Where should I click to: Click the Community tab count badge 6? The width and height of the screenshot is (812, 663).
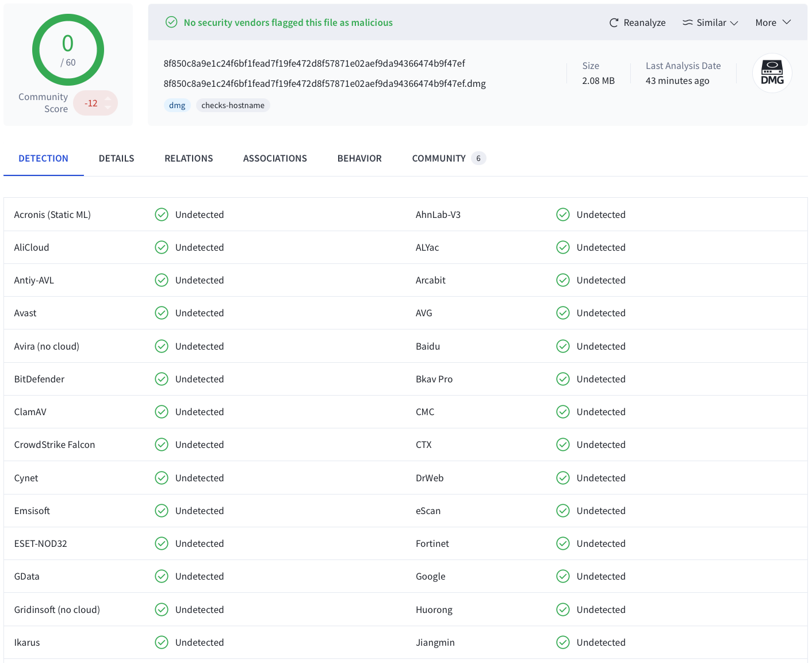478,158
